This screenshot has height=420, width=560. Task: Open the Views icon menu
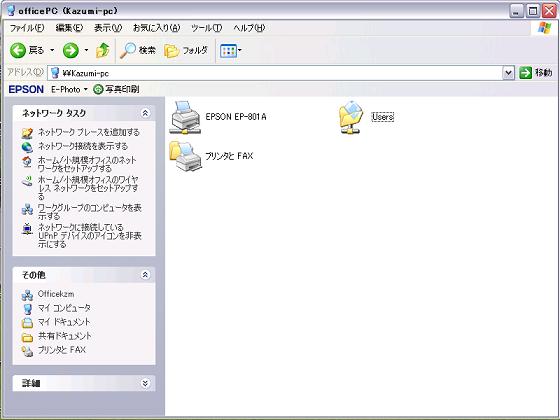click(231, 51)
